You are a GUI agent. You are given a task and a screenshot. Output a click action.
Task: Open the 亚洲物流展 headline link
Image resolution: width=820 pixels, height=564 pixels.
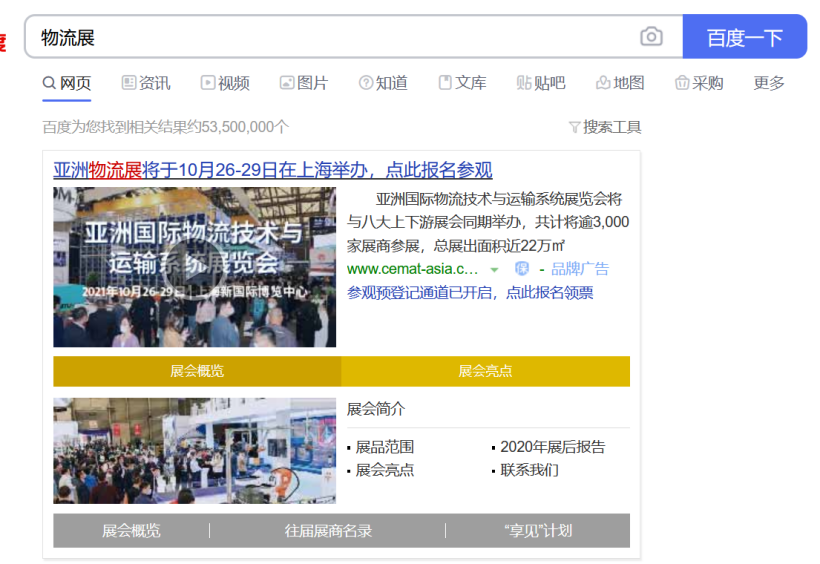pos(272,170)
